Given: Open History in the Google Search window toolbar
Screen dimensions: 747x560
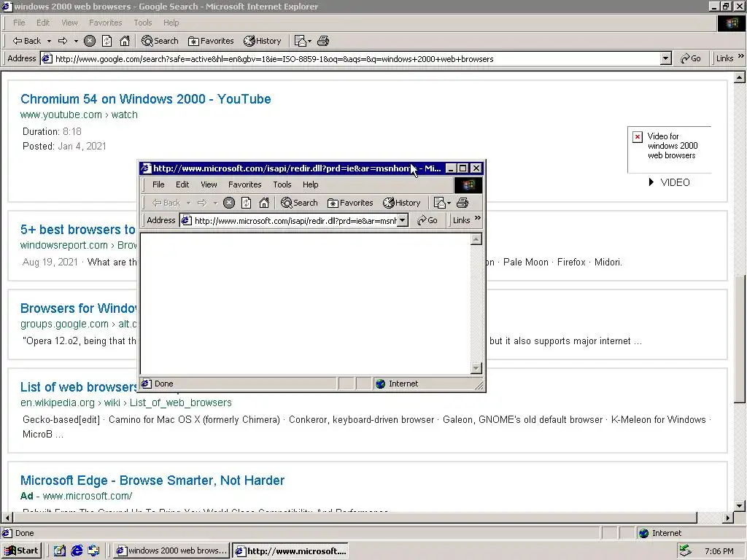Looking at the screenshot, I should click(x=263, y=41).
